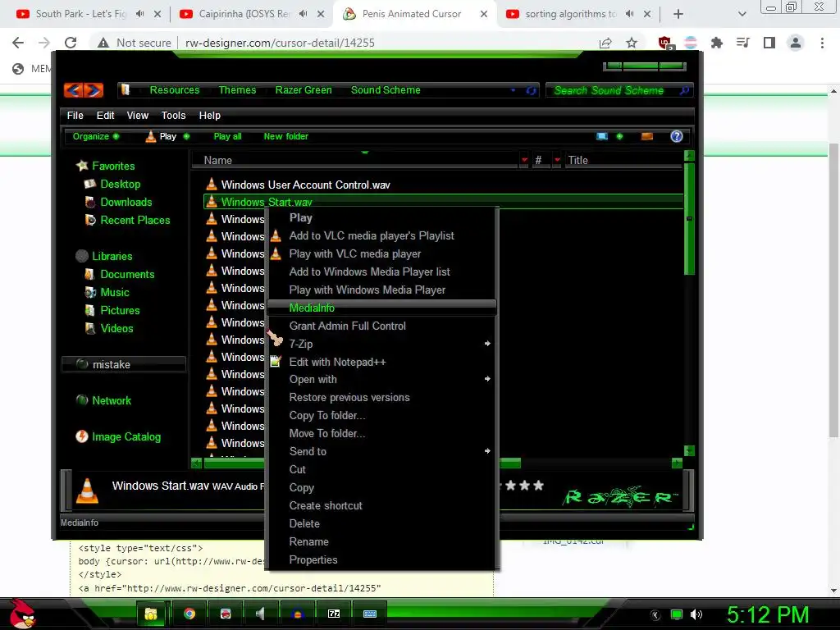Click the vertical file list scrollbar
840x630 pixels.
[689, 220]
